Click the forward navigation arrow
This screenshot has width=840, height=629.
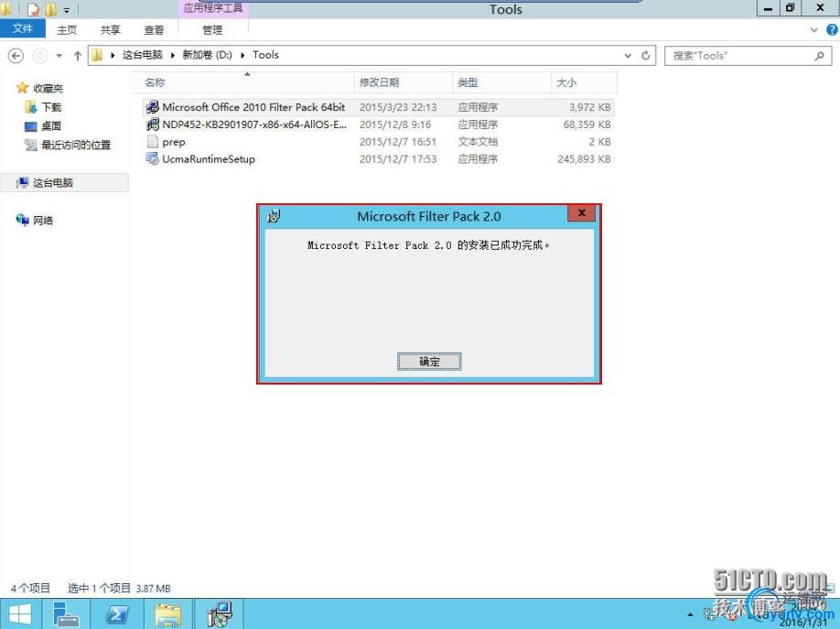40,55
